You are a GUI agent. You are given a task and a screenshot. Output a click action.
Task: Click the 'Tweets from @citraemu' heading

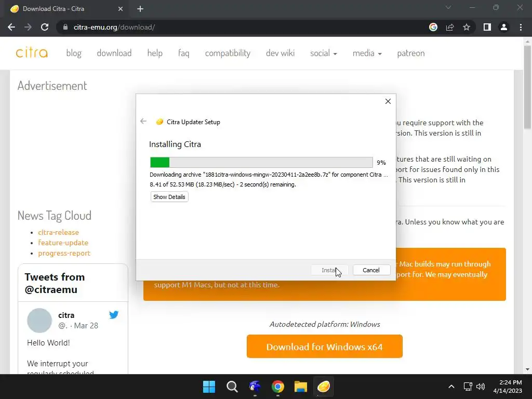point(55,283)
